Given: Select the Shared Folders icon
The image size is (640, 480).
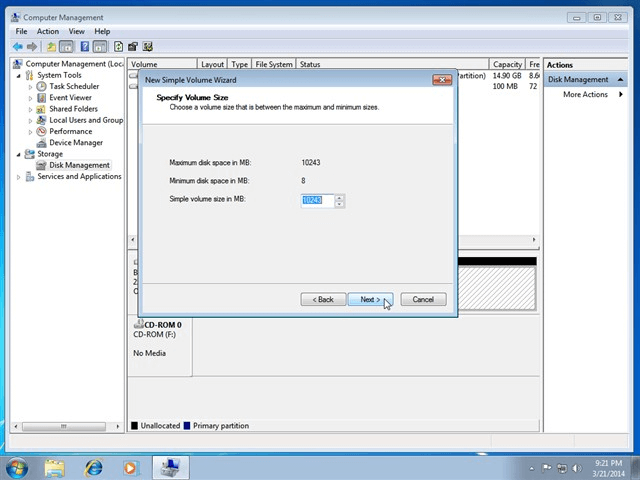Looking at the screenshot, I should pyautogui.click(x=41, y=109).
